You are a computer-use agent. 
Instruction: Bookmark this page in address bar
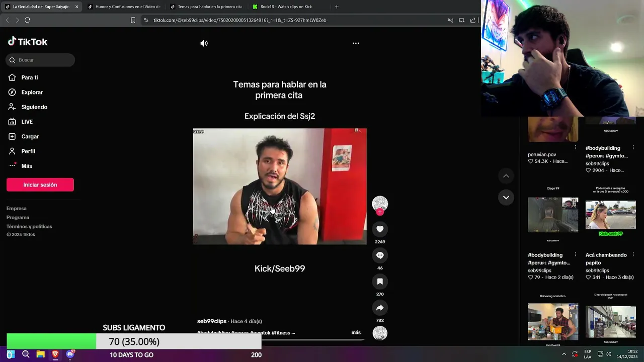click(133, 20)
